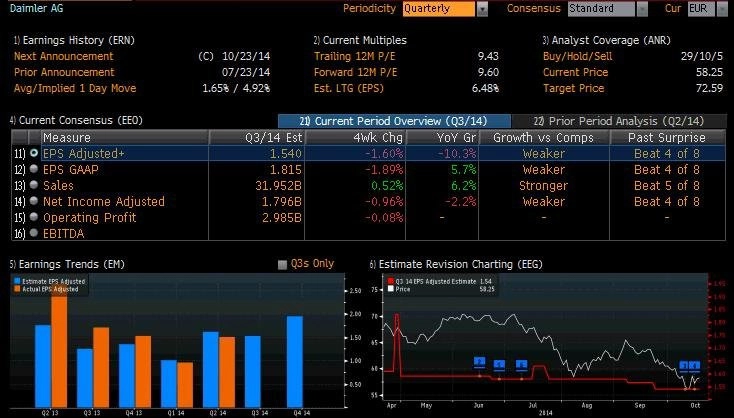Click EPS GAAP YoY growth 5.7%
734x418 pixels.
pyautogui.click(x=463, y=169)
